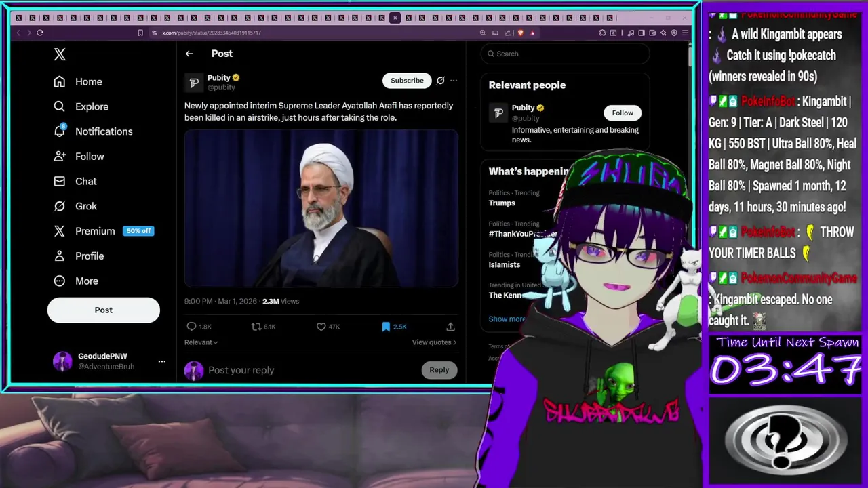Open the Follow section in sidebar

[x=79, y=157]
